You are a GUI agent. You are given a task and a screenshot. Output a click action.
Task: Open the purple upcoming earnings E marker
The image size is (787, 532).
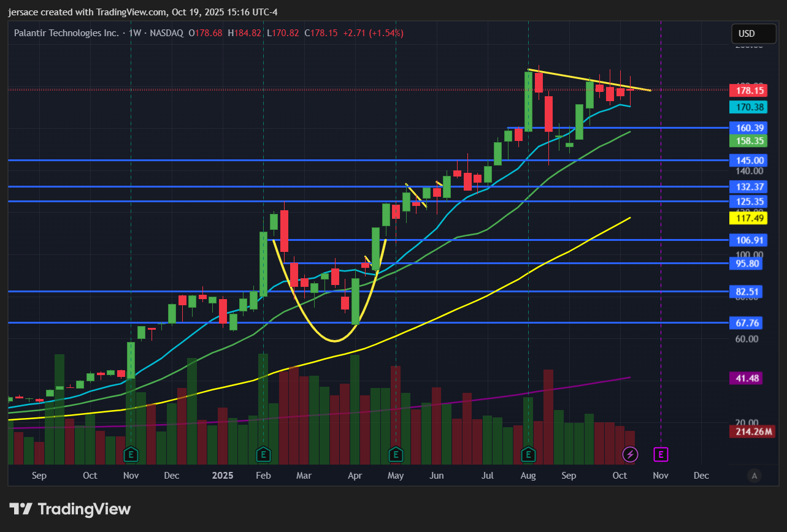point(661,455)
